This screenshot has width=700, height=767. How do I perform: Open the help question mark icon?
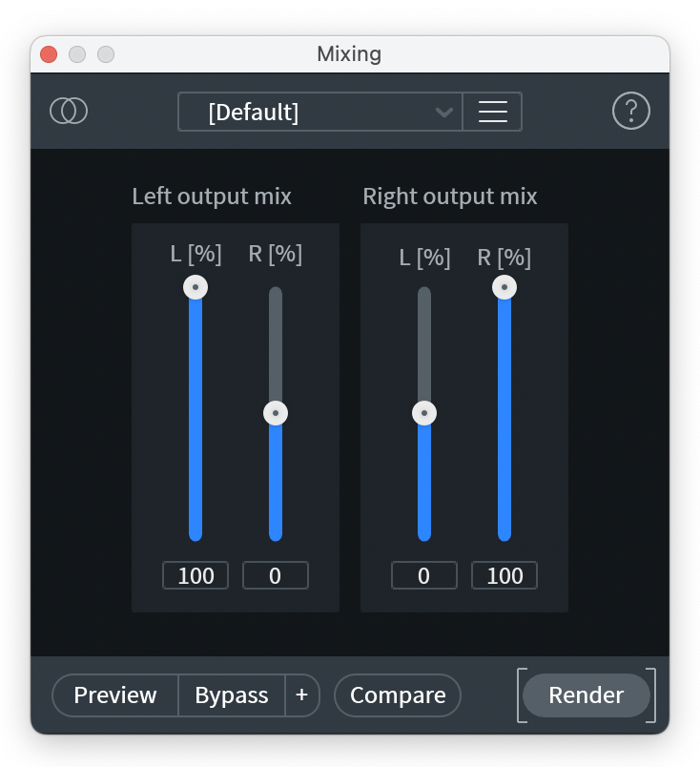pos(630,112)
